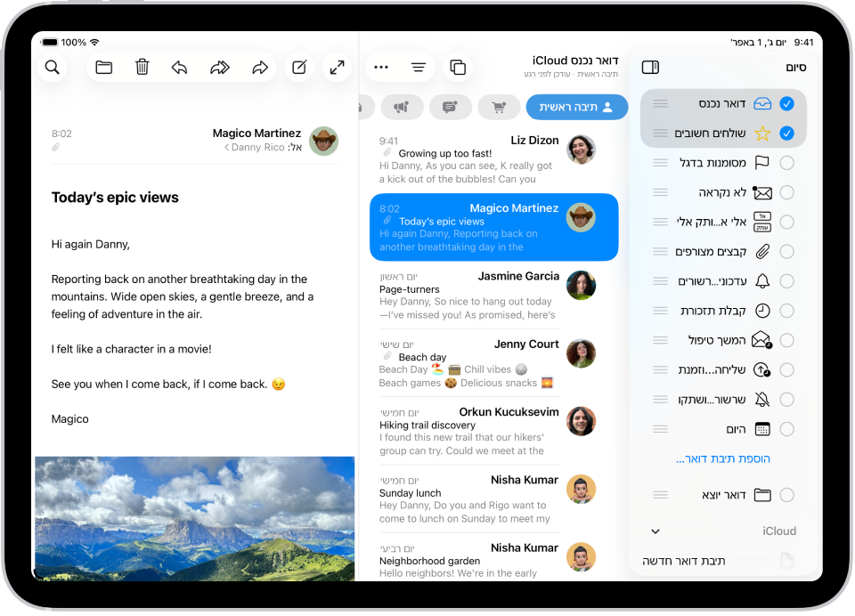Click the Today's epic views subject heading
Image resolution: width=855 pixels, height=616 pixels.
point(115,198)
